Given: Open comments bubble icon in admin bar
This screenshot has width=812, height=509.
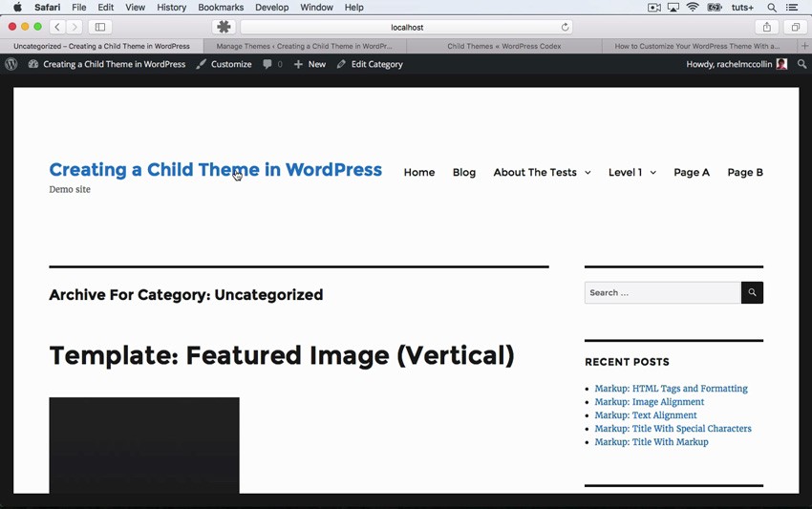Looking at the screenshot, I should click(x=267, y=64).
